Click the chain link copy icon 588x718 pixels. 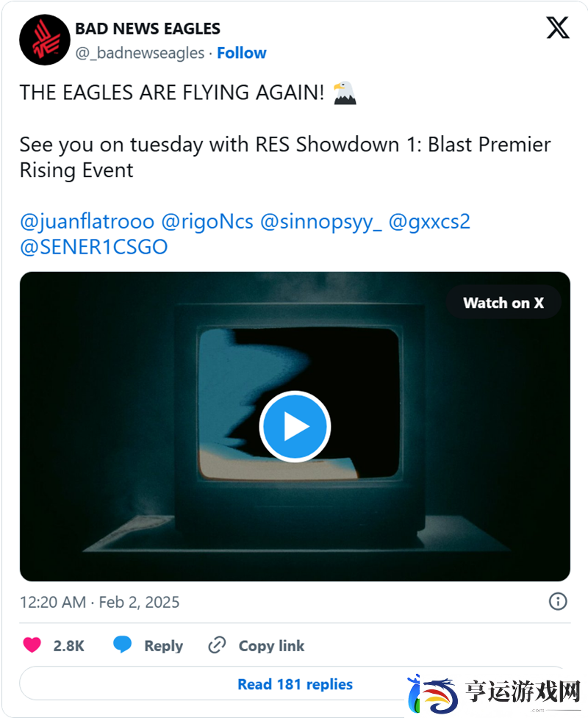(x=217, y=645)
